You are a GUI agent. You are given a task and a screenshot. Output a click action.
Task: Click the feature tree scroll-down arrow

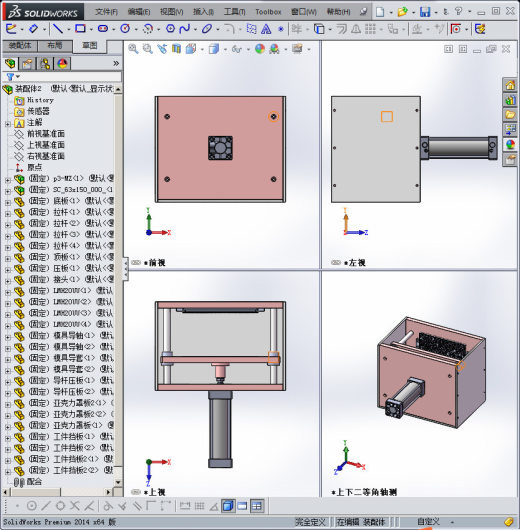(118, 482)
